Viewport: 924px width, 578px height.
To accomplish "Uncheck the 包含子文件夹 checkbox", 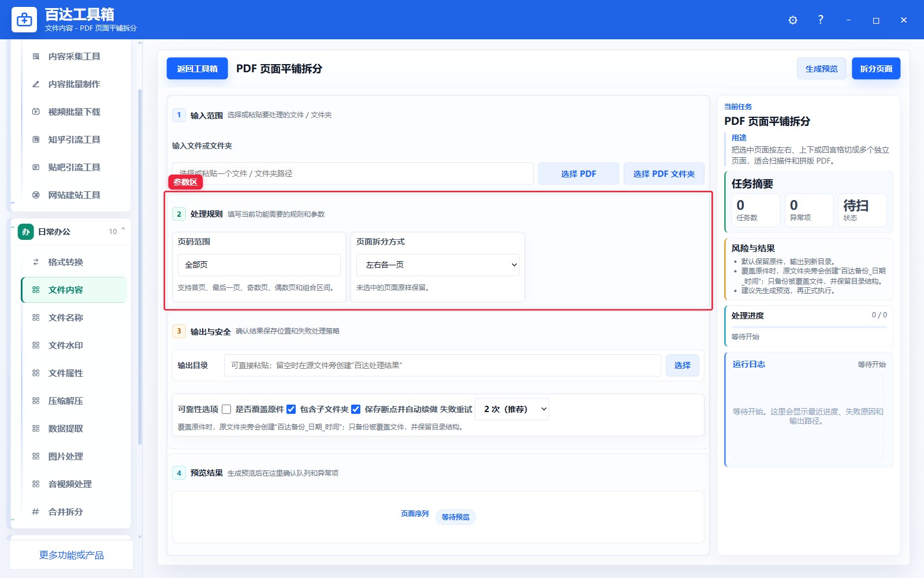I will point(291,409).
